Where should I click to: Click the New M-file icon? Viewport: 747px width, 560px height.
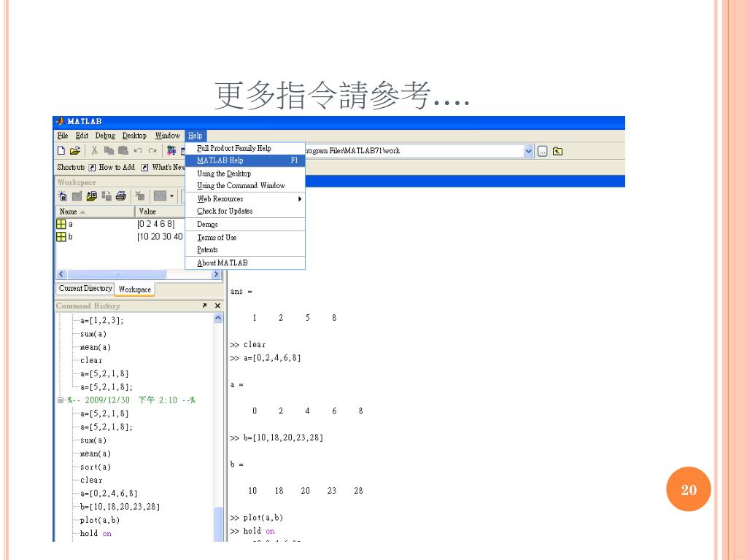61,150
